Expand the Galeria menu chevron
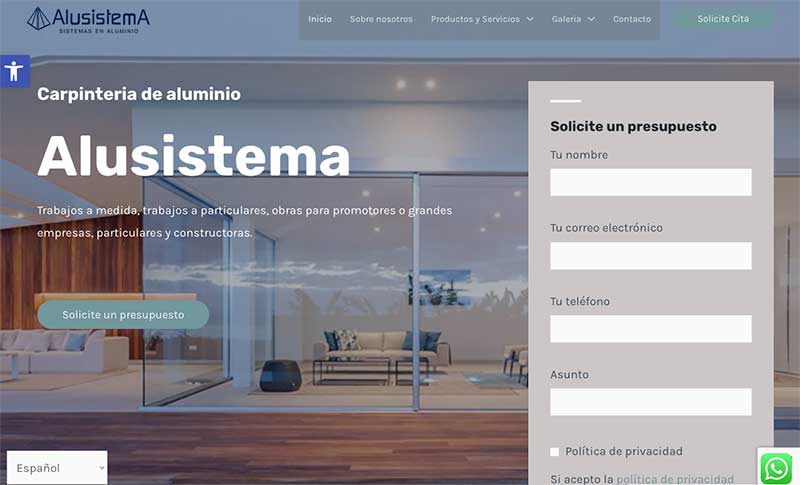 click(591, 19)
